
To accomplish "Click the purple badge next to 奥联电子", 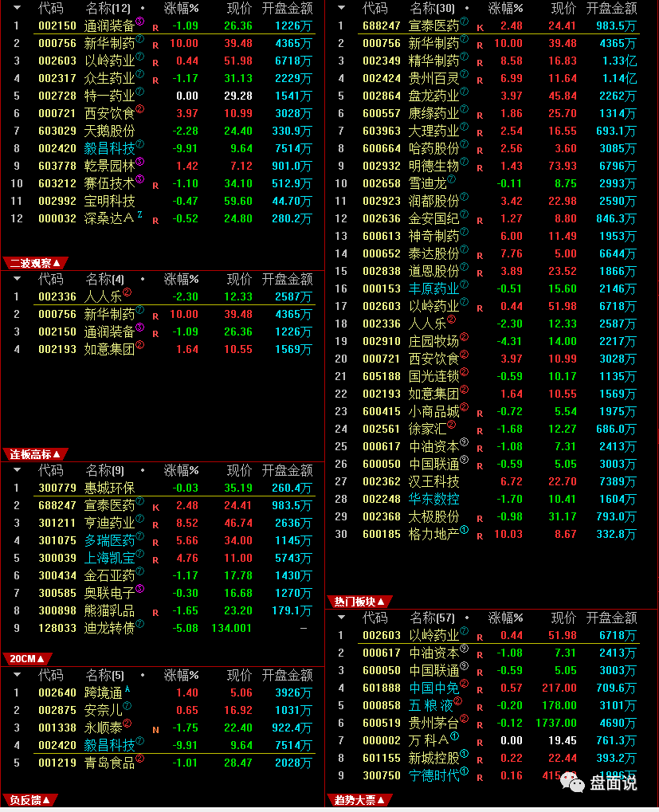I will click(x=139, y=590).
